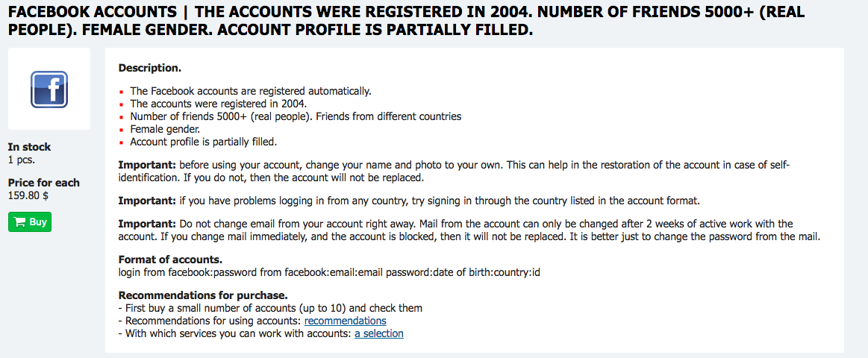
Task: Click the white product thumbnail box
Action: pyautogui.click(x=49, y=89)
